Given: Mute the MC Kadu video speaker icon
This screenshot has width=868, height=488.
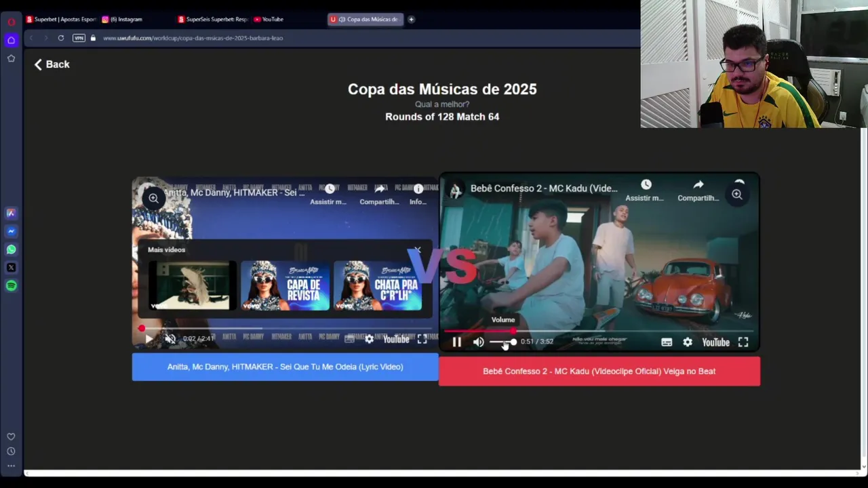Looking at the screenshot, I should 479,342.
